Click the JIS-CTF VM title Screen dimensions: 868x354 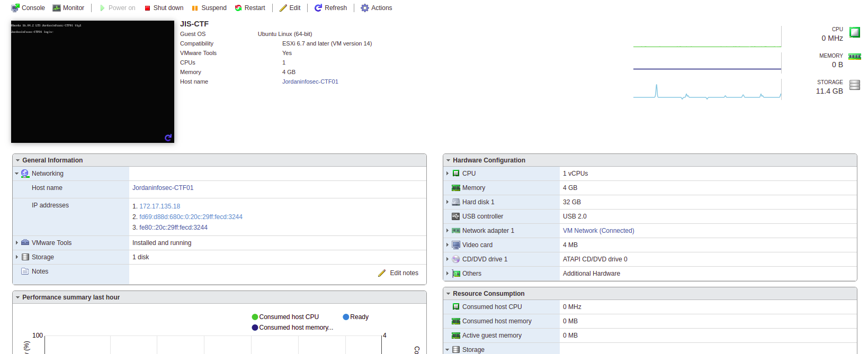tap(194, 24)
